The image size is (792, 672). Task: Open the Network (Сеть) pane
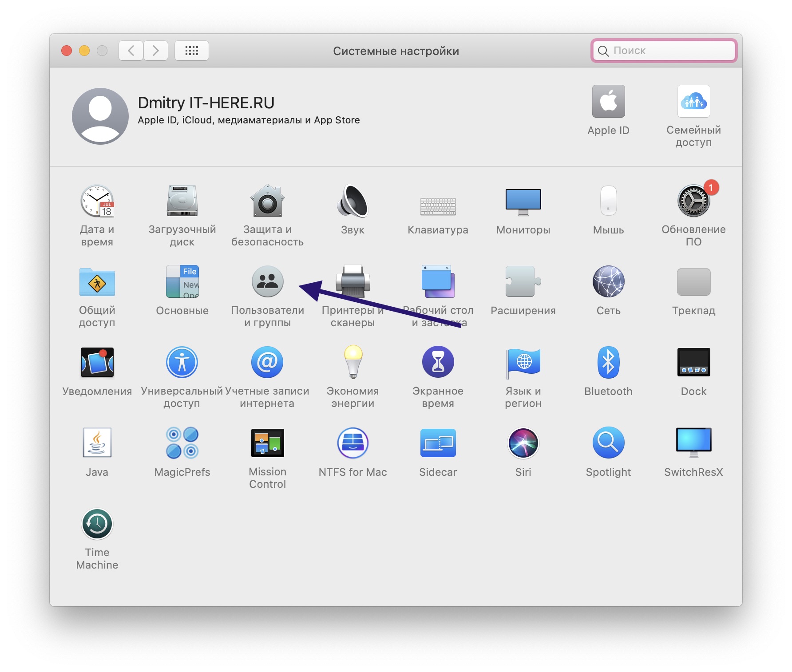pos(608,282)
